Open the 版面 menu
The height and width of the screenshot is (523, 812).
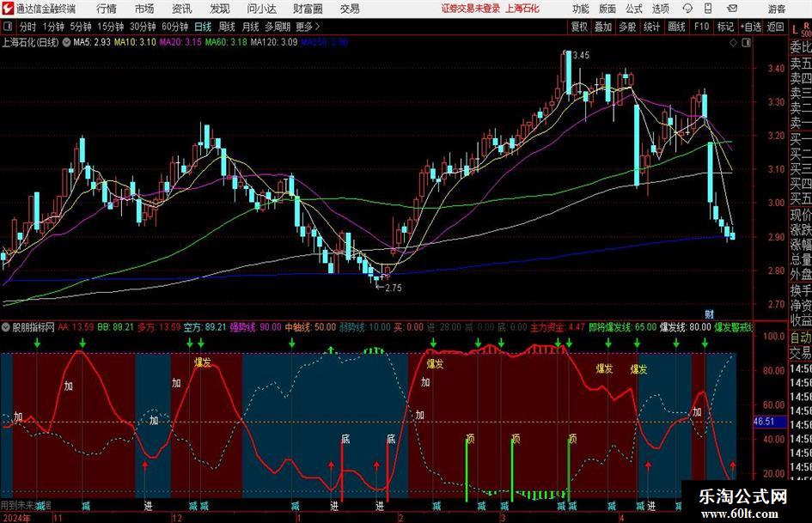click(x=607, y=9)
